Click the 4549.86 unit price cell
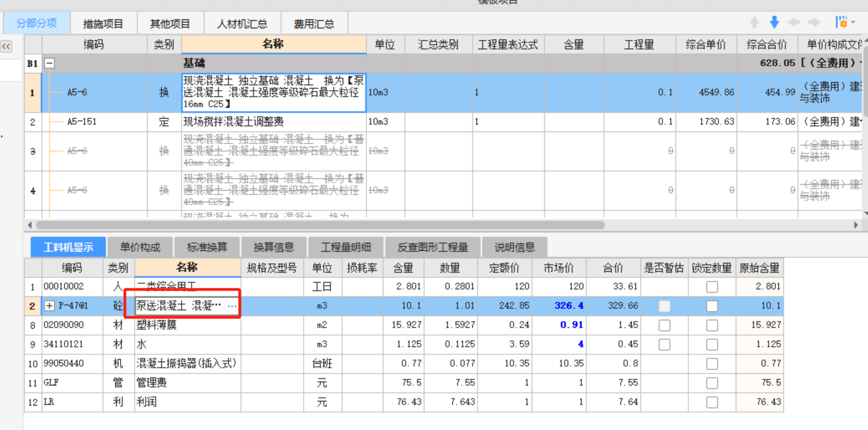This screenshot has height=430, width=868. (x=706, y=93)
